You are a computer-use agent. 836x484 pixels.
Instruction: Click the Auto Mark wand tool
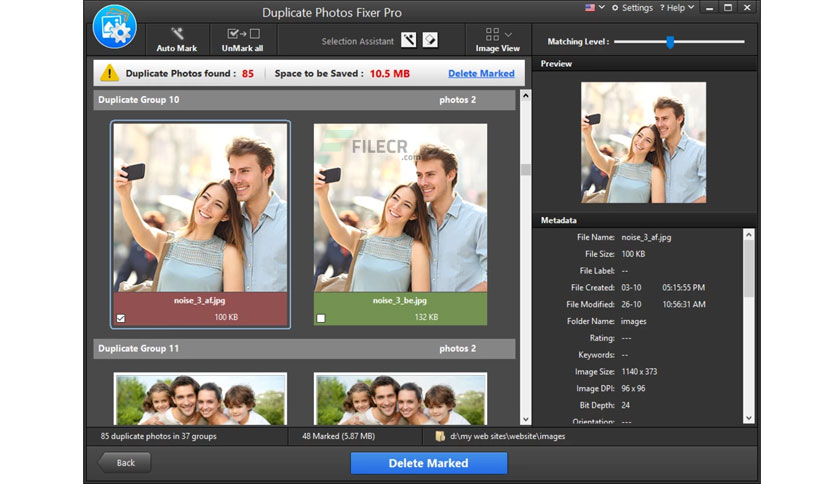tap(176, 40)
